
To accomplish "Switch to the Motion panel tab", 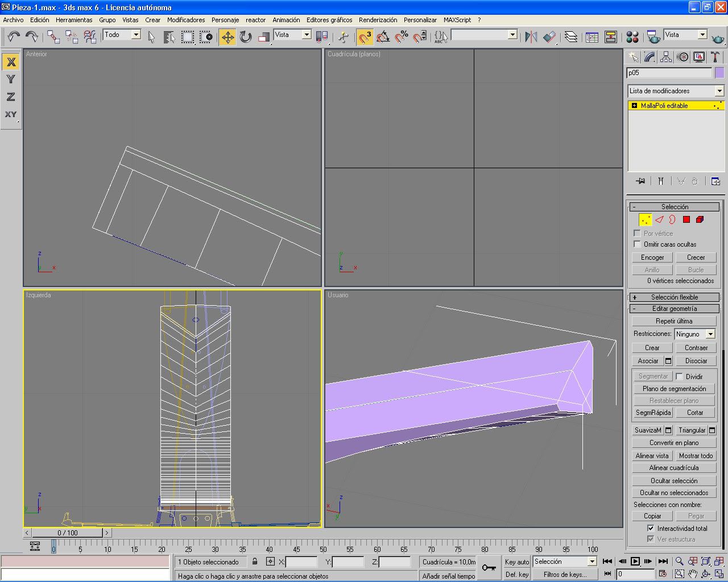I will point(682,57).
